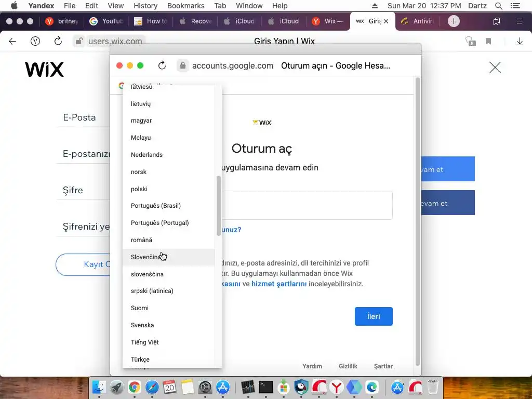This screenshot has width=532, height=399.
Task: Choose Melayu from the language list
Action: [169, 138]
